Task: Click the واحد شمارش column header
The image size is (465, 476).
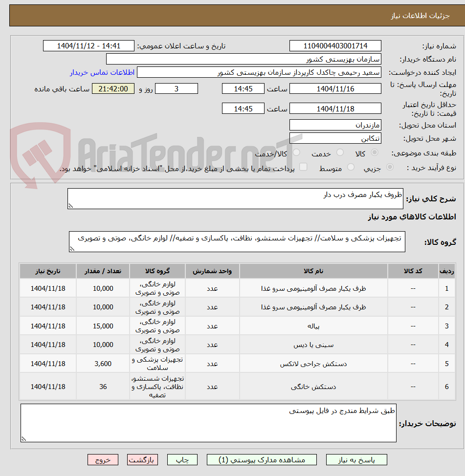Action: [212, 271]
